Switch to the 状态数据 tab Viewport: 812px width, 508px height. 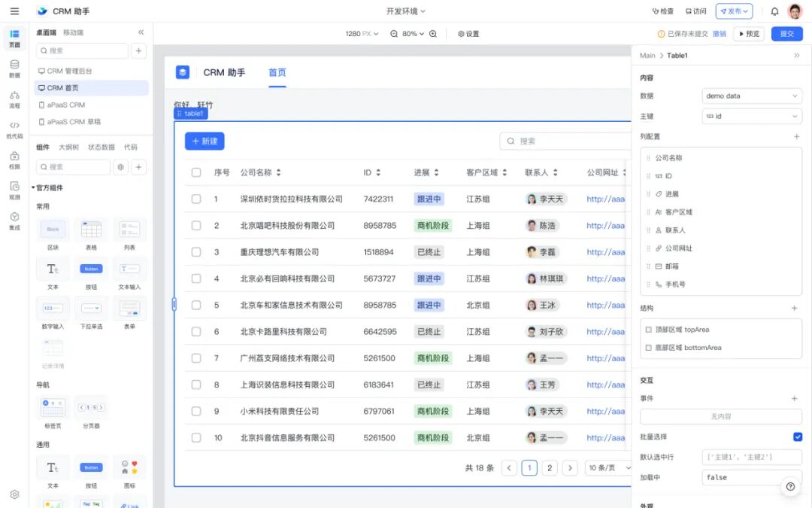pos(101,148)
